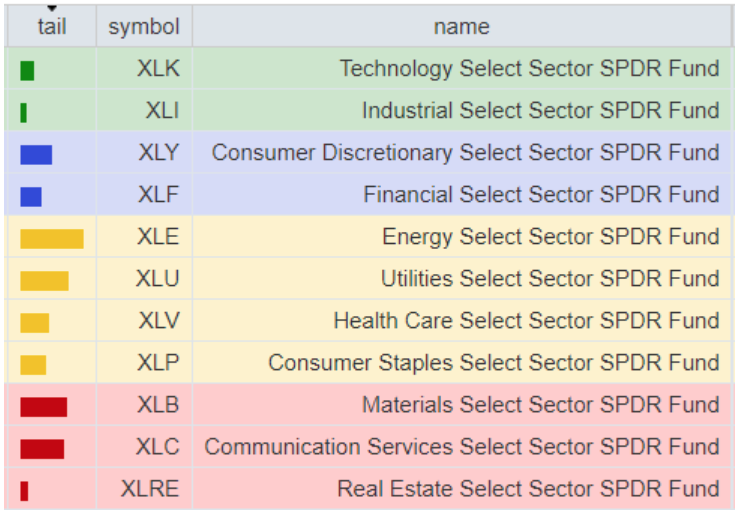The height and width of the screenshot is (510, 736).
Task: Click the symbol column header
Action: pos(144,26)
